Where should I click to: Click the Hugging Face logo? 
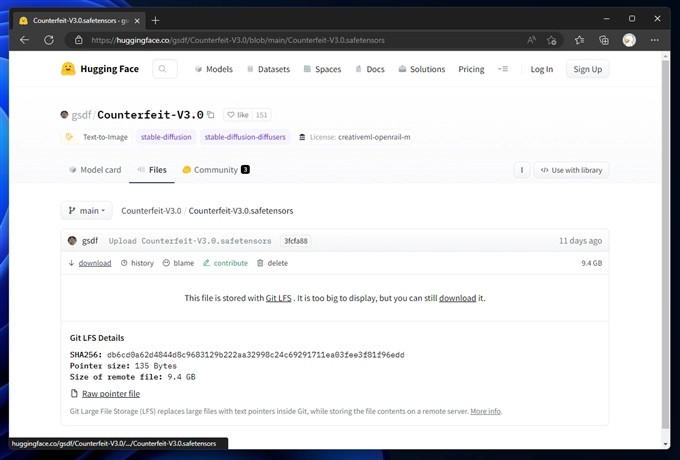(x=100, y=69)
